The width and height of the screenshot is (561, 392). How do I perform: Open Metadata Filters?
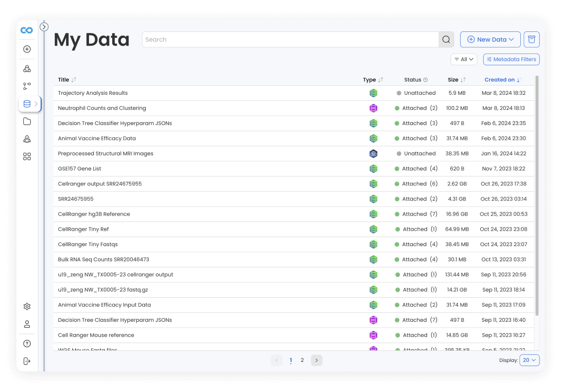[x=511, y=59]
